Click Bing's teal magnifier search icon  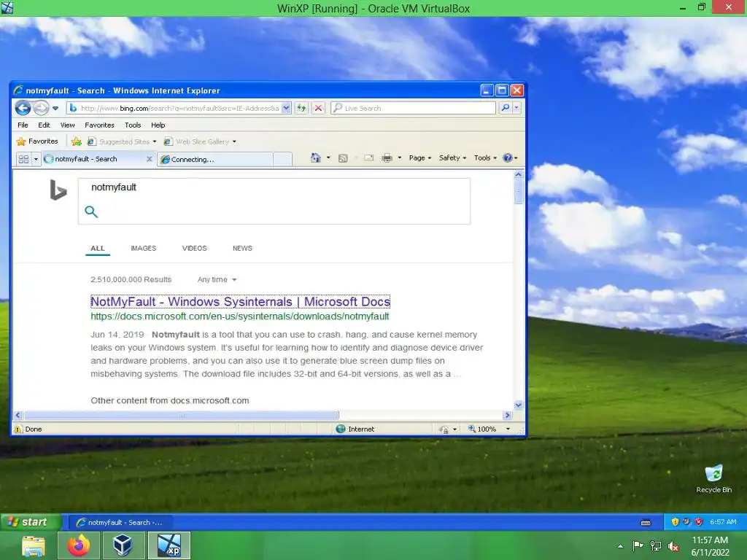(x=91, y=211)
